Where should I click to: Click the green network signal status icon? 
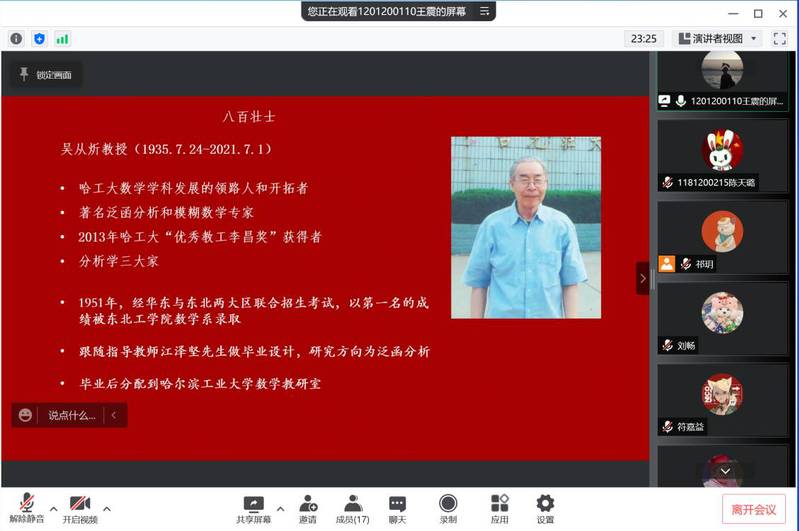[62, 39]
